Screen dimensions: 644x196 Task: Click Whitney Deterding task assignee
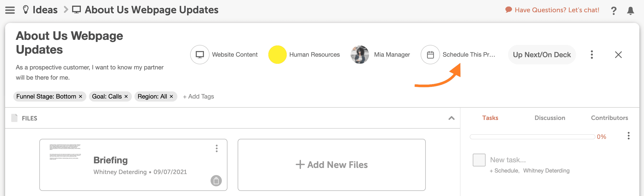(x=546, y=171)
